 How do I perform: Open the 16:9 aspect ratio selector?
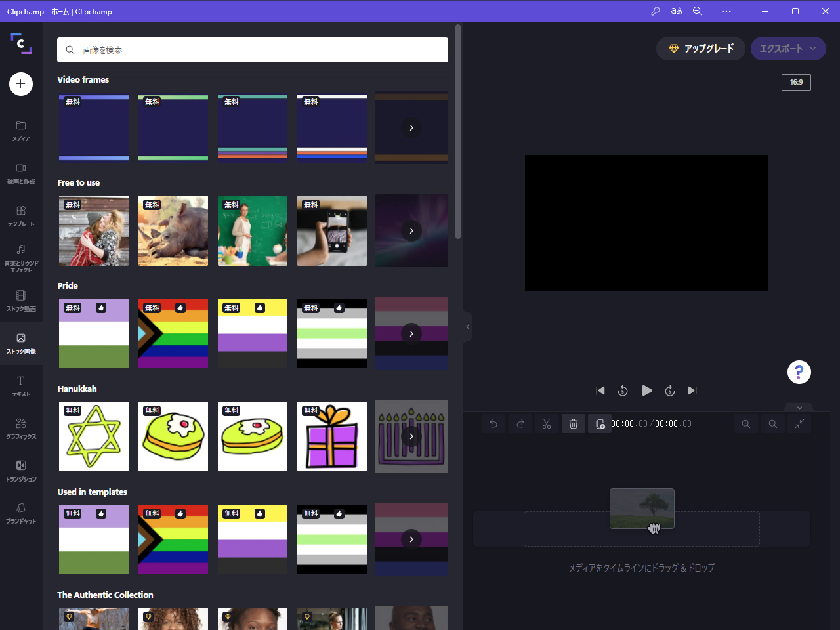click(x=796, y=82)
